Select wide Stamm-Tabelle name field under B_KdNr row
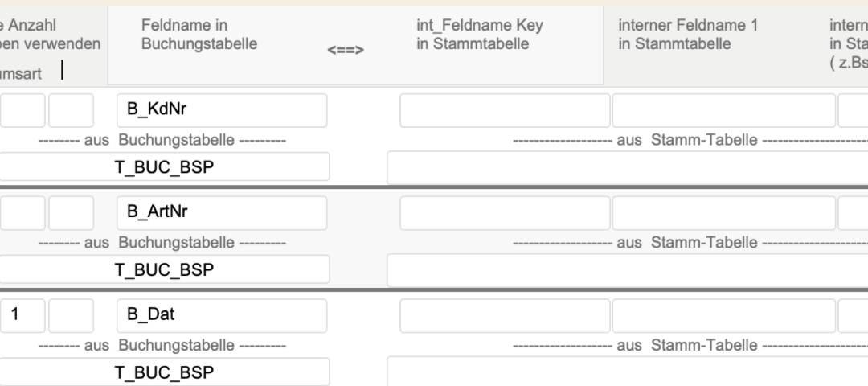Image resolution: width=868 pixels, height=386 pixels. point(627,167)
